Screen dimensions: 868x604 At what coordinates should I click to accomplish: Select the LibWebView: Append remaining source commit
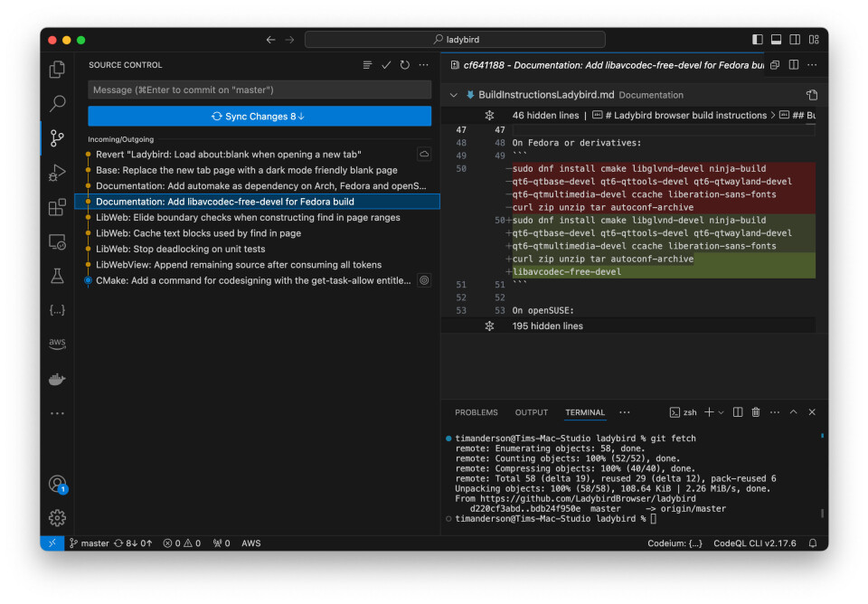258,265
